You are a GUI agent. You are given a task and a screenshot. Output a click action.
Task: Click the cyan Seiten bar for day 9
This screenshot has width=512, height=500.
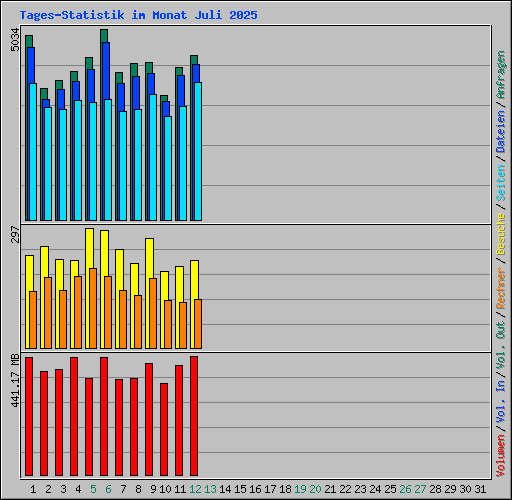153,157
